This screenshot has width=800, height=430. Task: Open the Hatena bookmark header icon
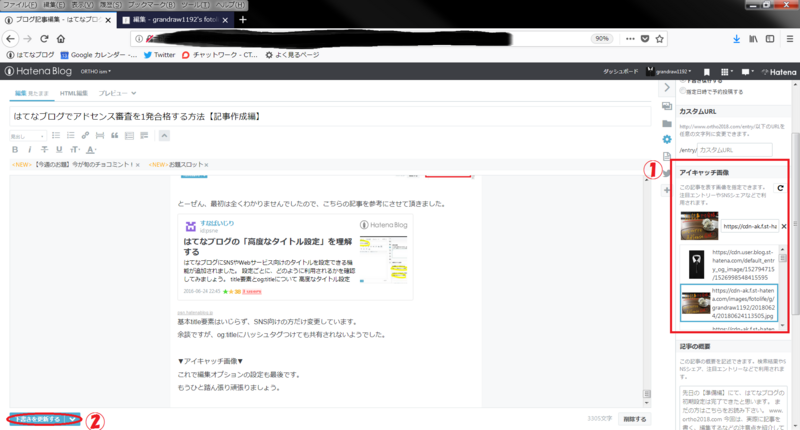point(707,72)
